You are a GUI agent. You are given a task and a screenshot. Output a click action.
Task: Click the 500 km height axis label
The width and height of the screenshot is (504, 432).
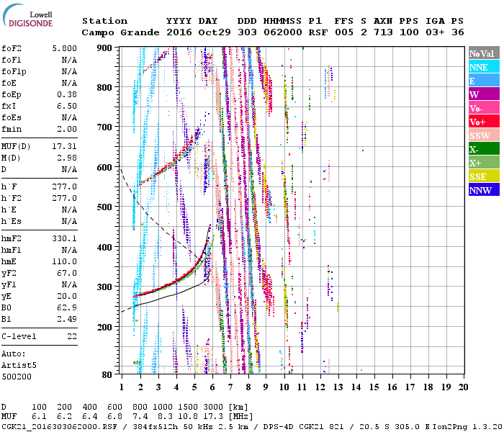(x=104, y=207)
